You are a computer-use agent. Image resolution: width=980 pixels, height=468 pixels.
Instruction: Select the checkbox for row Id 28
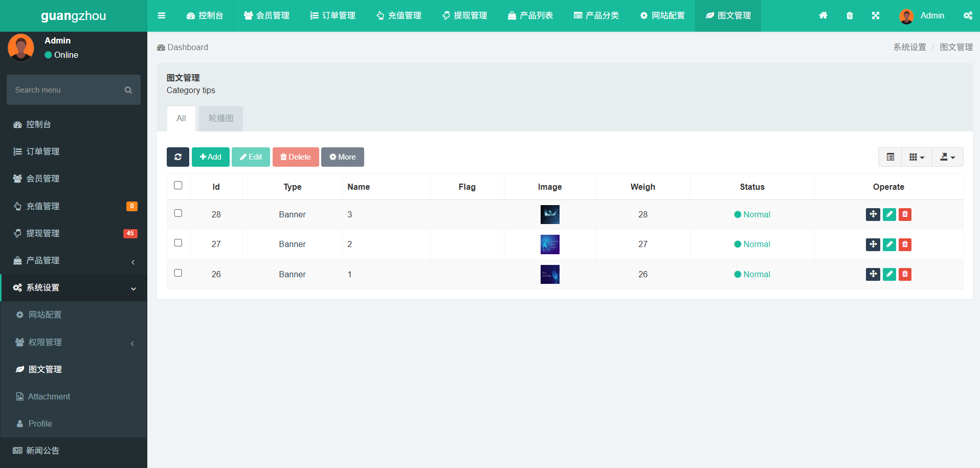pos(178,213)
